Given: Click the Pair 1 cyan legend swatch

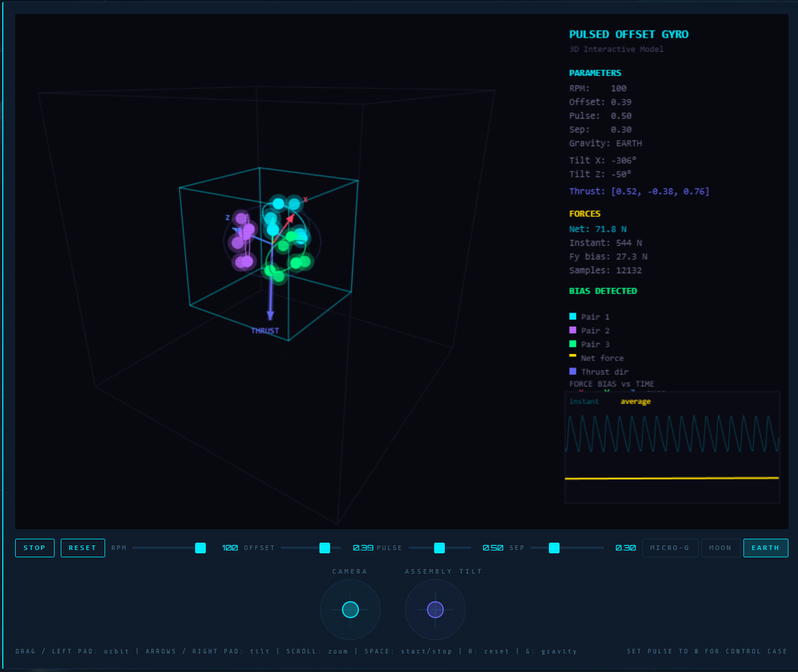Looking at the screenshot, I should tap(572, 317).
